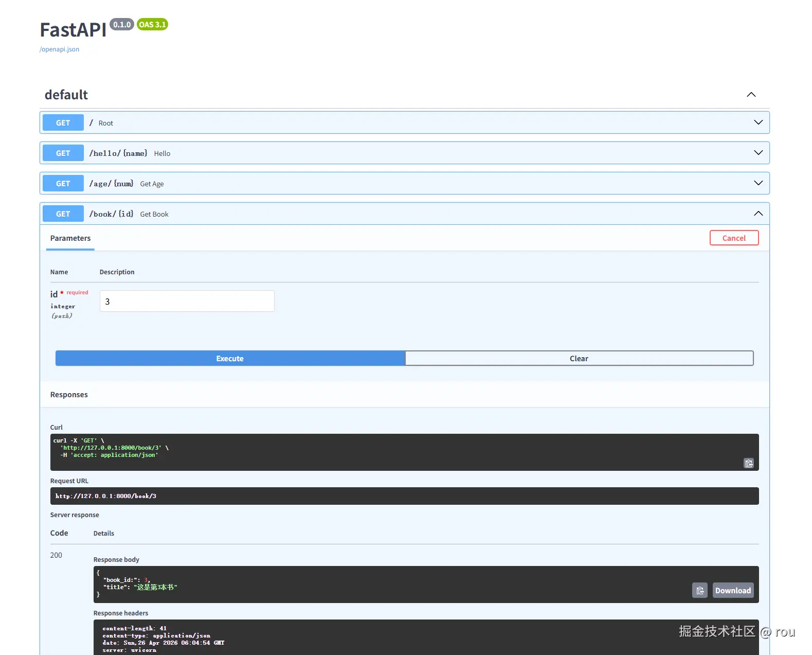
Task: Execute the Get Book request
Action: [x=230, y=358]
